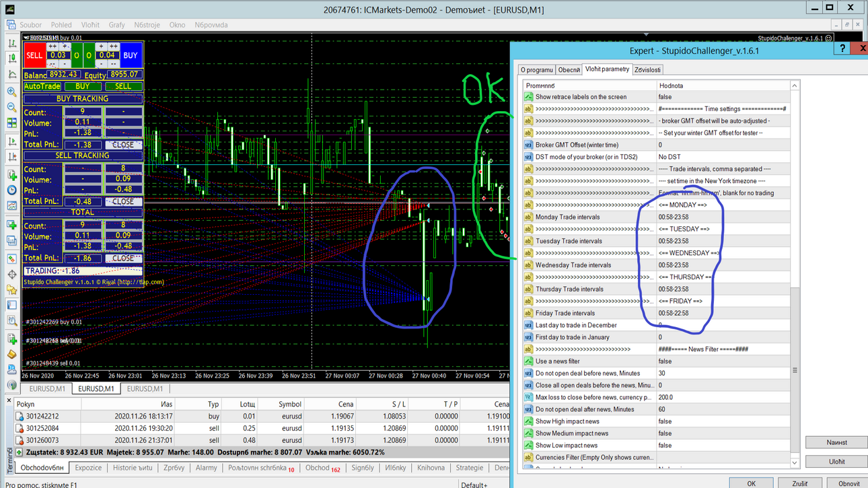
Task: Open the Pohled menu
Action: coord(61,25)
